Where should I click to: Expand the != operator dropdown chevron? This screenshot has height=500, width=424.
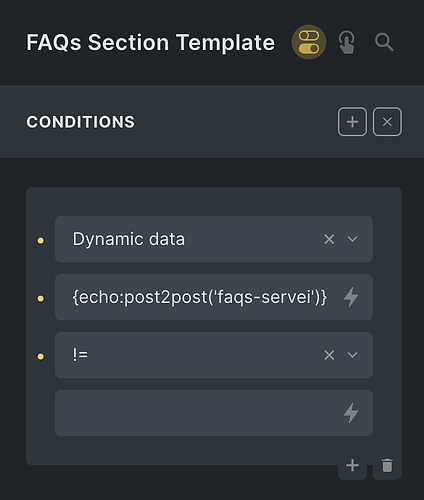tap(352, 355)
